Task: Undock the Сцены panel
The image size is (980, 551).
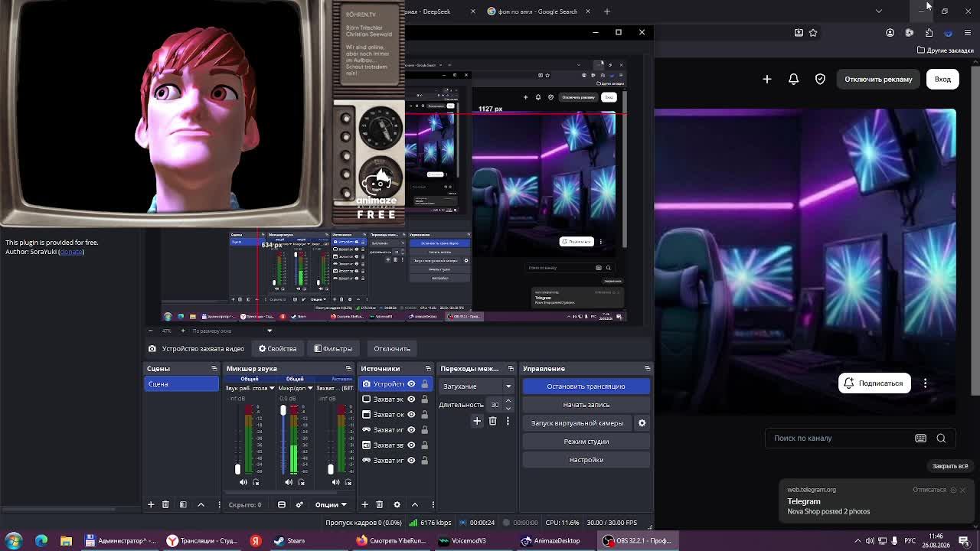Action: 214,369
